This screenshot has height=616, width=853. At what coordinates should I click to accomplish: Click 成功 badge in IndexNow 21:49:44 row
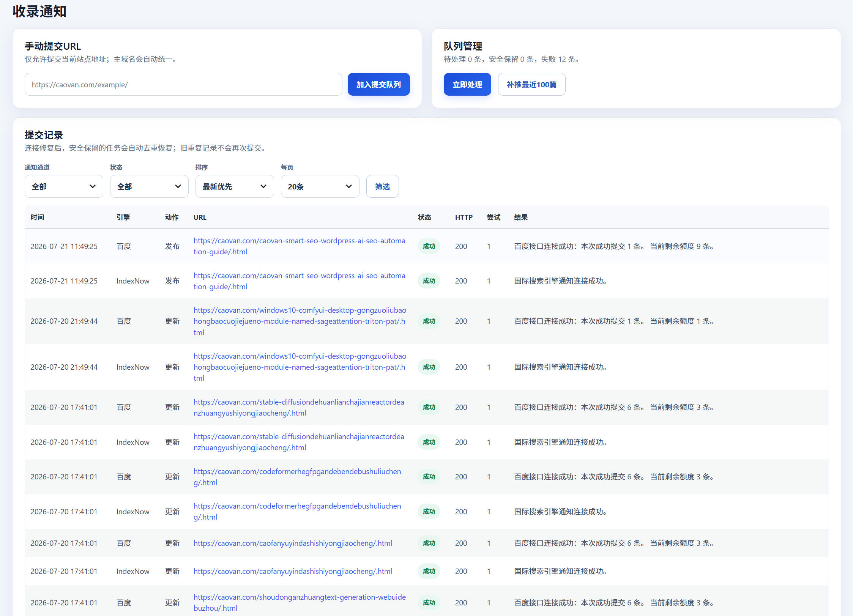click(429, 367)
